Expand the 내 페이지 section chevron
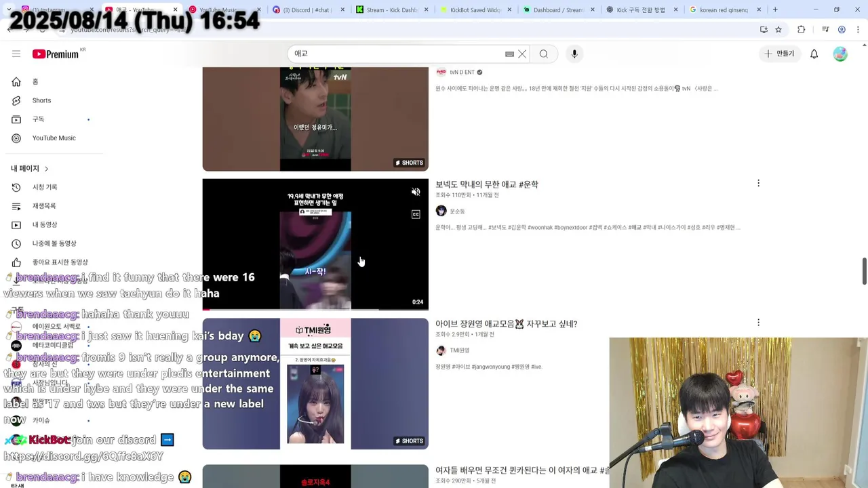The image size is (868, 488). [x=46, y=168]
